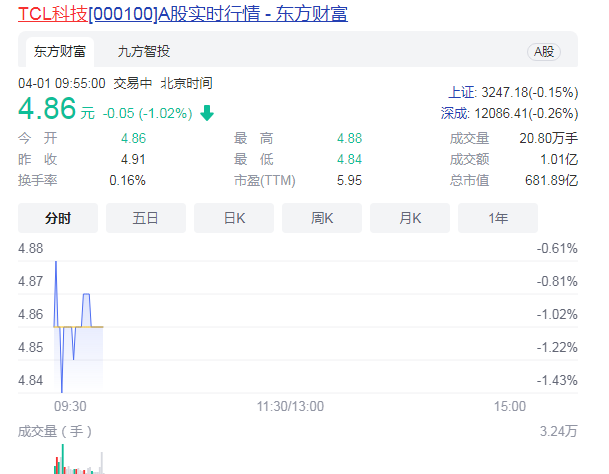Click the -1.43% axis label

[x=557, y=380]
